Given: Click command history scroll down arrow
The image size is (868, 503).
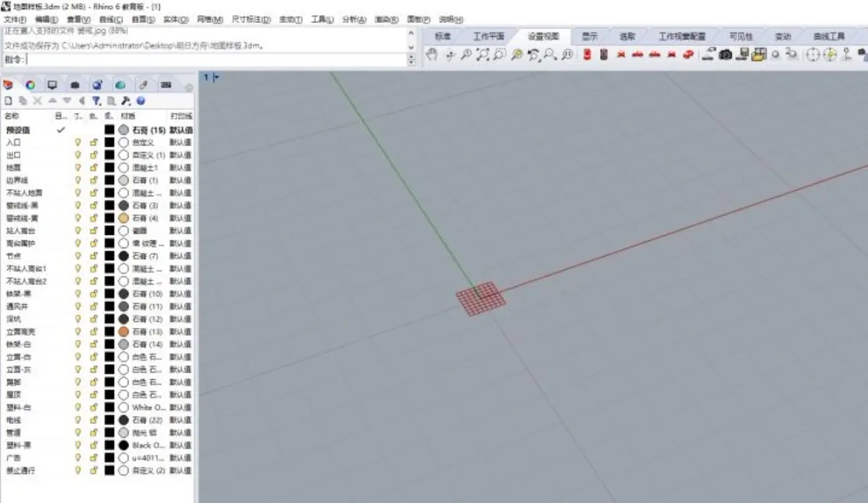Looking at the screenshot, I should point(412,46).
